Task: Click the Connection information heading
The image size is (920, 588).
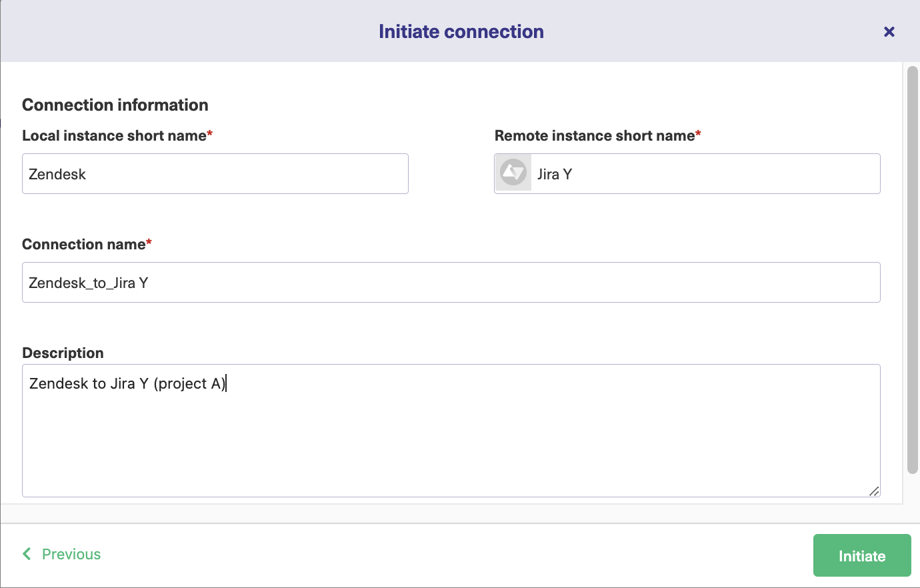Action: point(115,105)
